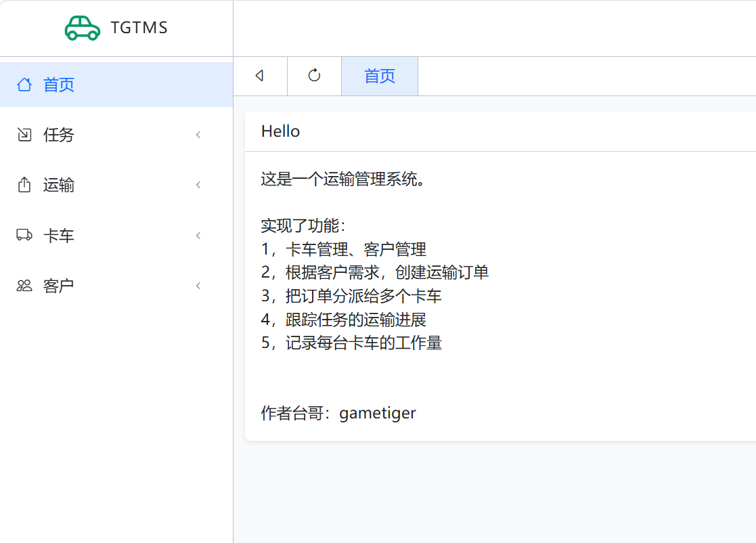
Task: Click the line 4,跟踪任务的运输进展
Action: [x=343, y=320]
